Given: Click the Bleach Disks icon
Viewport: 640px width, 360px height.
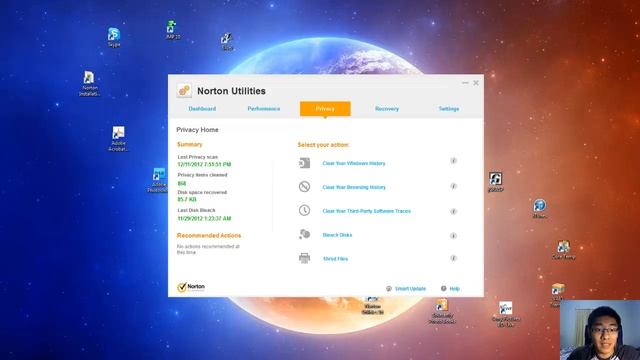Looking at the screenshot, I should [304, 234].
